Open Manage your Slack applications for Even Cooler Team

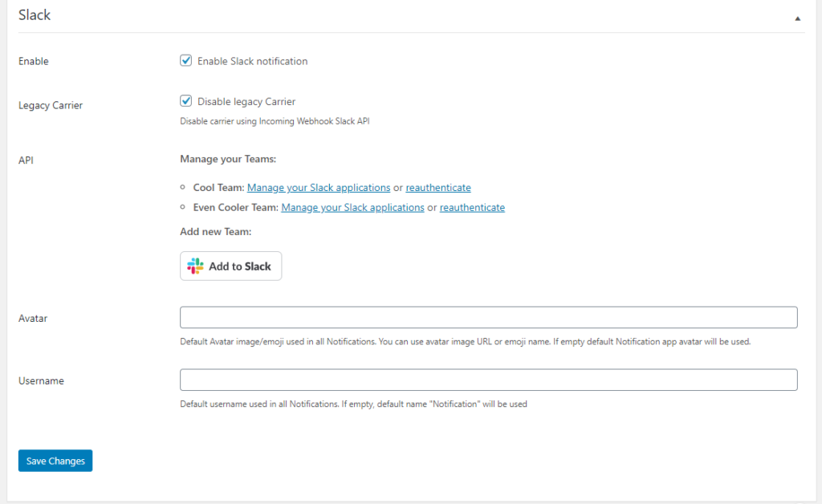click(352, 207)
